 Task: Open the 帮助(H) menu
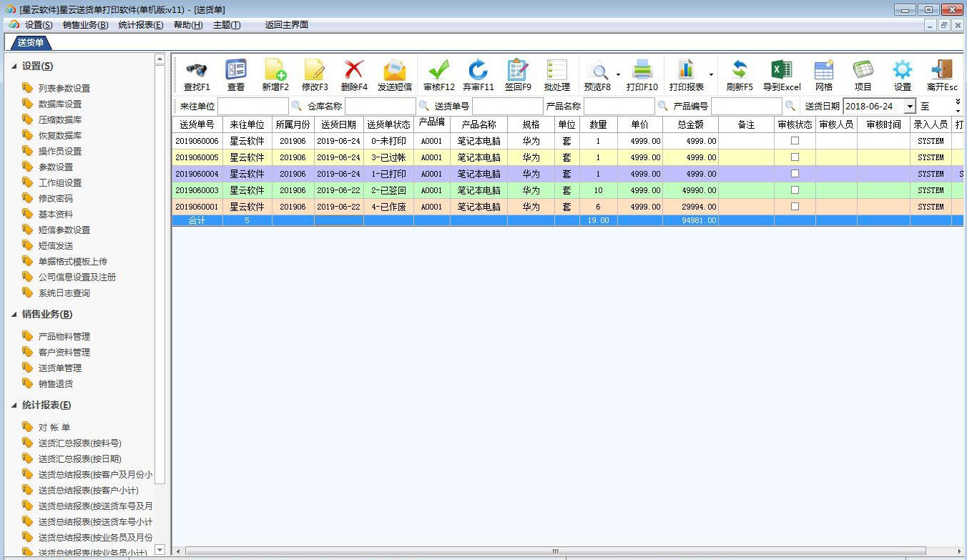click(x=188, y=25)
